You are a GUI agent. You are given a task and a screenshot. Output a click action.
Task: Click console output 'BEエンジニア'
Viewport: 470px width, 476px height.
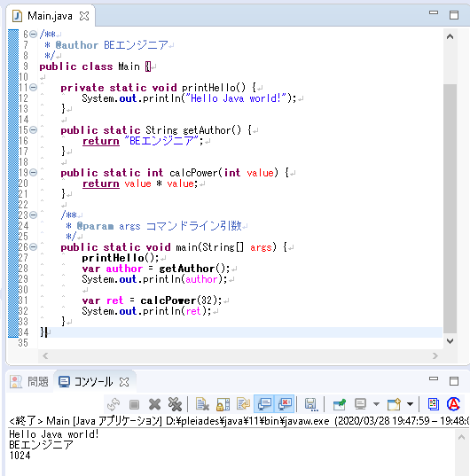(x=41, y=445)
